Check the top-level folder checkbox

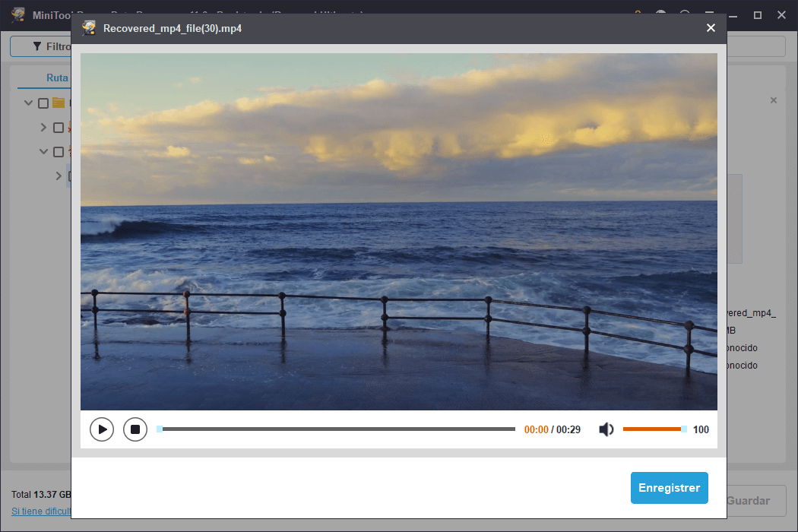(x=43, y=103)
